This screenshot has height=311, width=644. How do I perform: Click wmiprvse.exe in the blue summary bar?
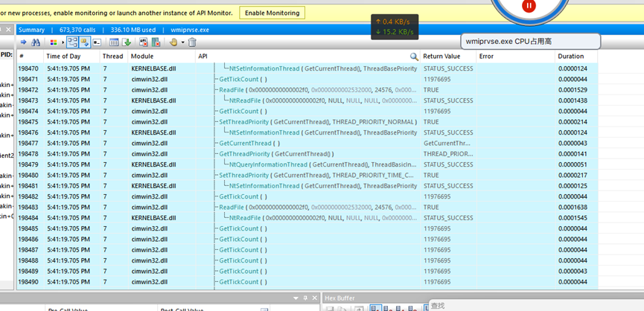pos(190,30)
